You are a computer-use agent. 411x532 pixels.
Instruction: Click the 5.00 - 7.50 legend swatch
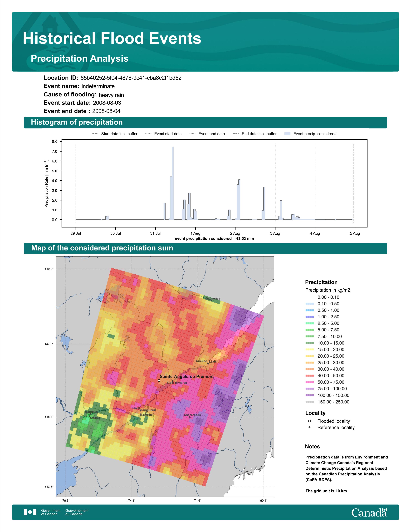(x=309, y=330)
